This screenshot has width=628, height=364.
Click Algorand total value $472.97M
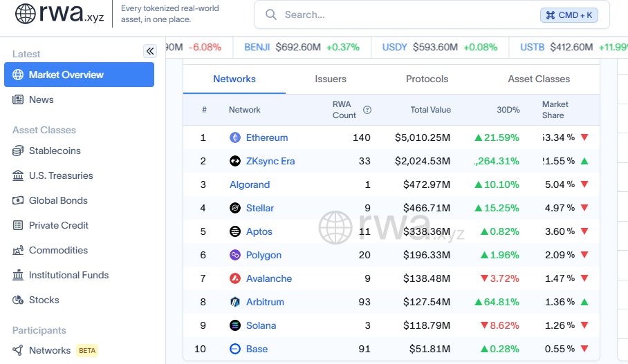(x=427, y=184)
